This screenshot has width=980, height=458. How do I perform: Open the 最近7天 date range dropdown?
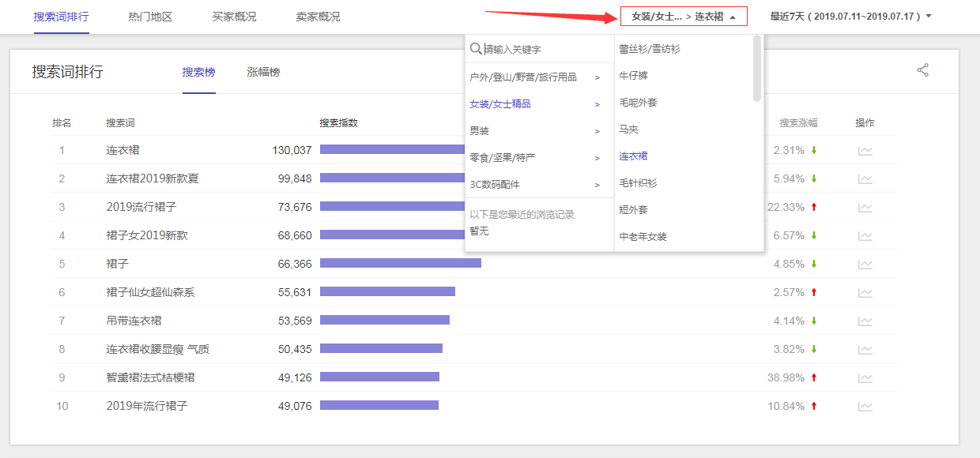[x=850, y=17]
